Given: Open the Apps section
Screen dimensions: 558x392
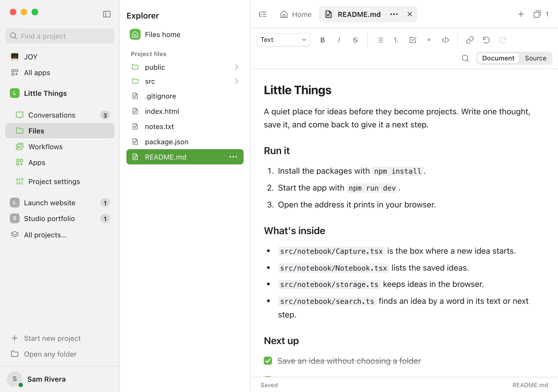Looking at the screenshot, I should pyautogui.click(x=60, y=163).
